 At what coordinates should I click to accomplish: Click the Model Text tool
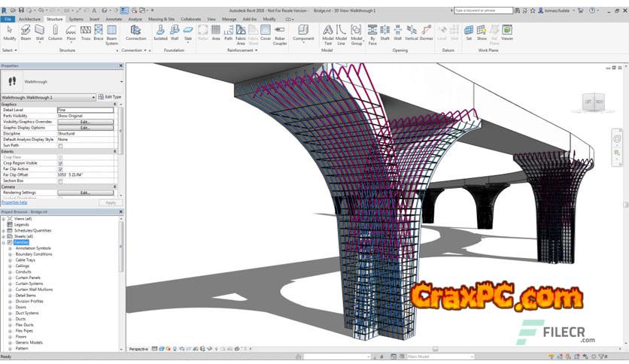328,32
